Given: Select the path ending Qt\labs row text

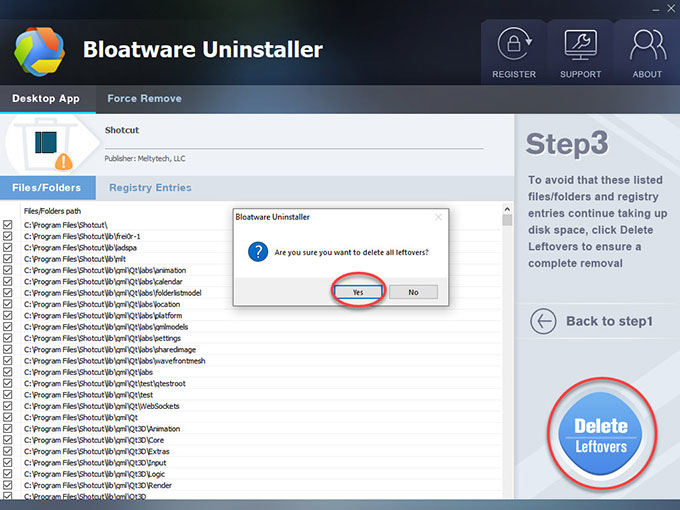Looking at the screenshot, I should [88, 372].
